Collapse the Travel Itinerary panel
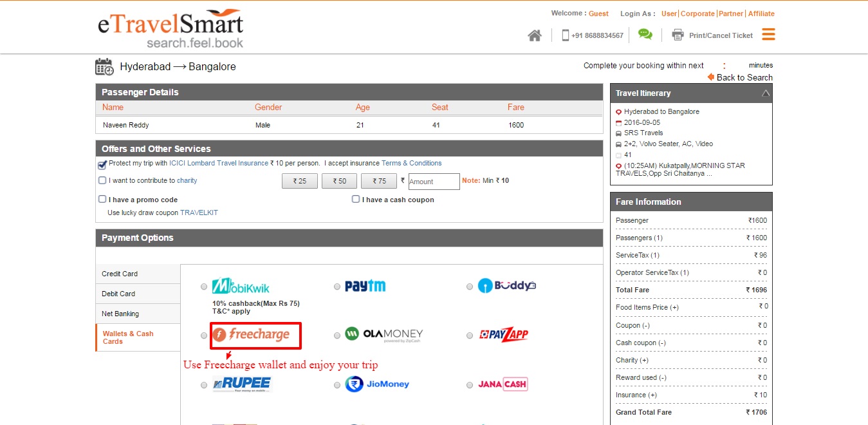 (765, 93)
